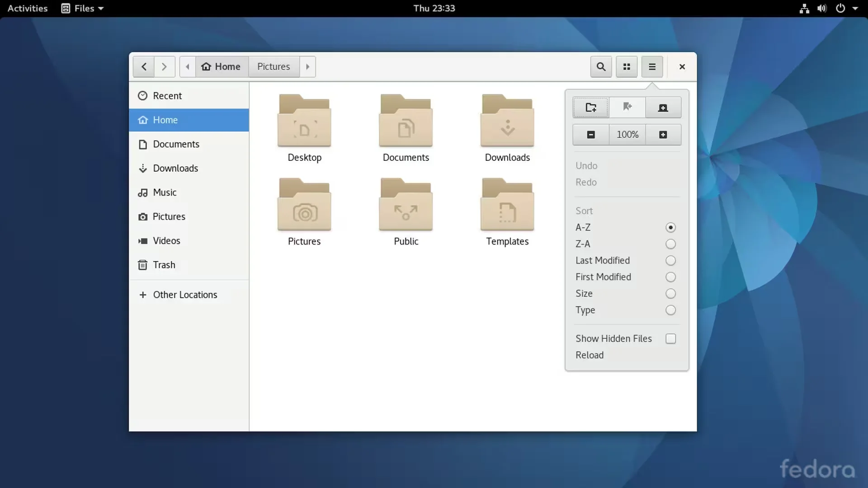Reset zoom via the 100% button

coord(627,135)
